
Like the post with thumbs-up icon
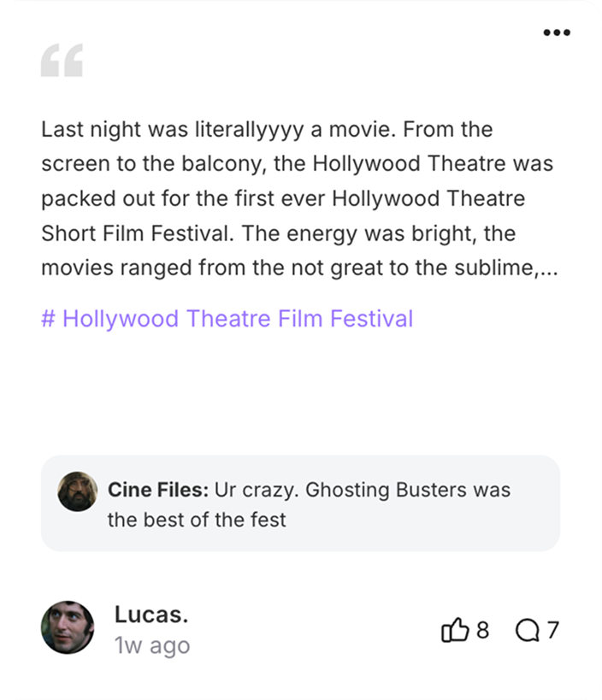coord(455,631)
